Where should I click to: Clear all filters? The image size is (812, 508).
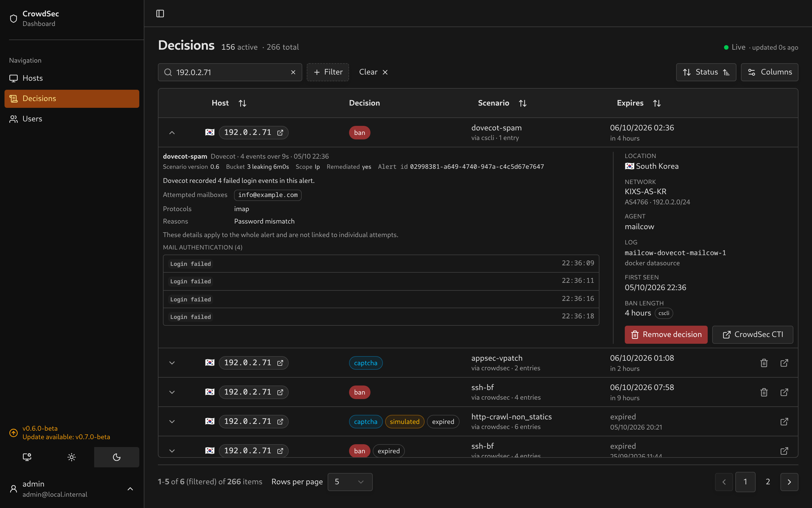[373, 72]
